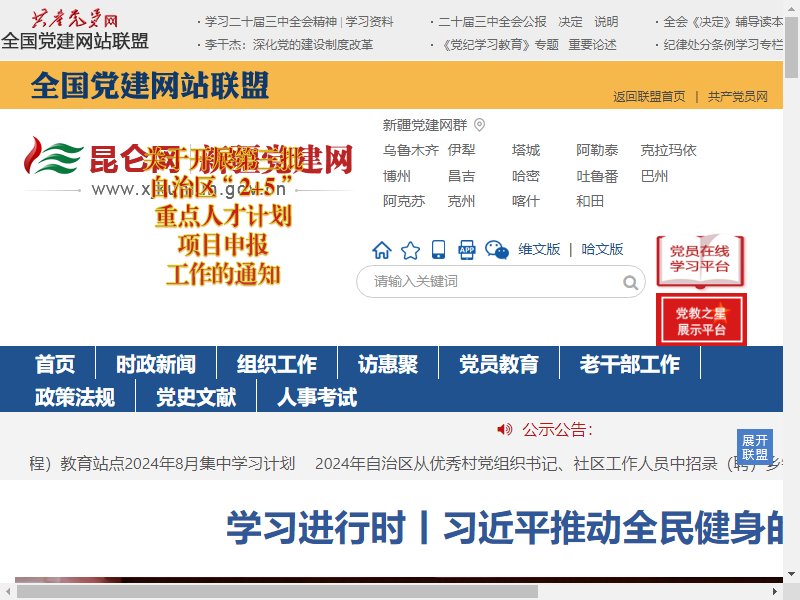Image resolution: width=800 pixels, height=600 pixels.
Task: Open the 巴州 regional site link
Action: (x=654, y=177)
